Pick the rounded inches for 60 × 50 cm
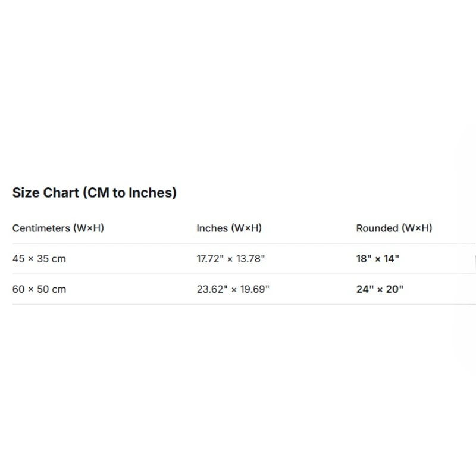 pyautogui.click(x=380, y=289)
